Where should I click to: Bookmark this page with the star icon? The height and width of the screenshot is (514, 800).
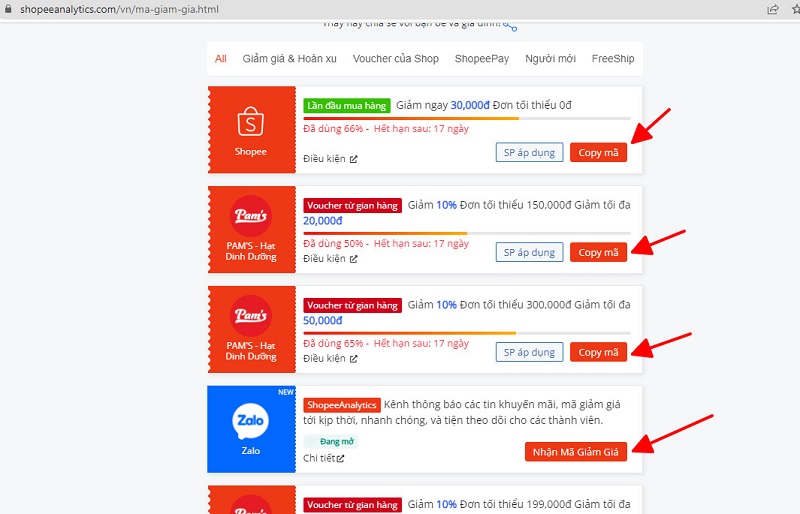795,9
